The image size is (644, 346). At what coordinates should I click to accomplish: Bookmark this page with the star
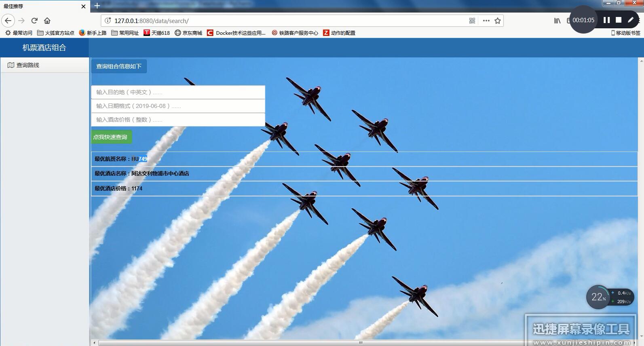pos(498,21)
